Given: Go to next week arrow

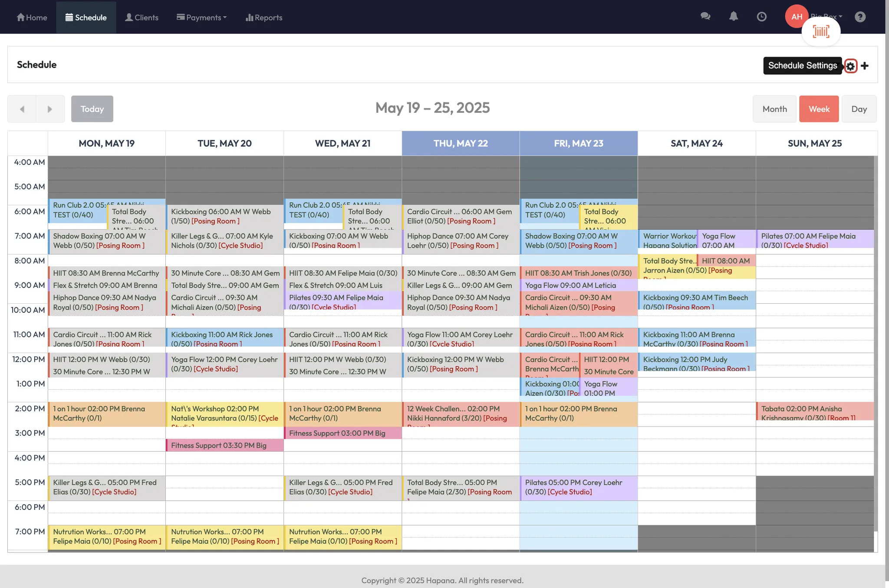Looking at the screenshot, I should click(x=50, y=109).
